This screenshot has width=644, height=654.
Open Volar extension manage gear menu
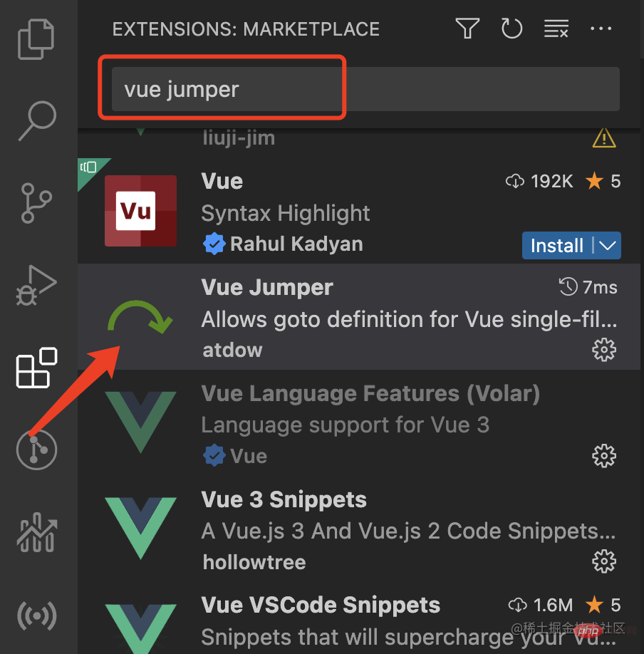[x=604, y=455]
